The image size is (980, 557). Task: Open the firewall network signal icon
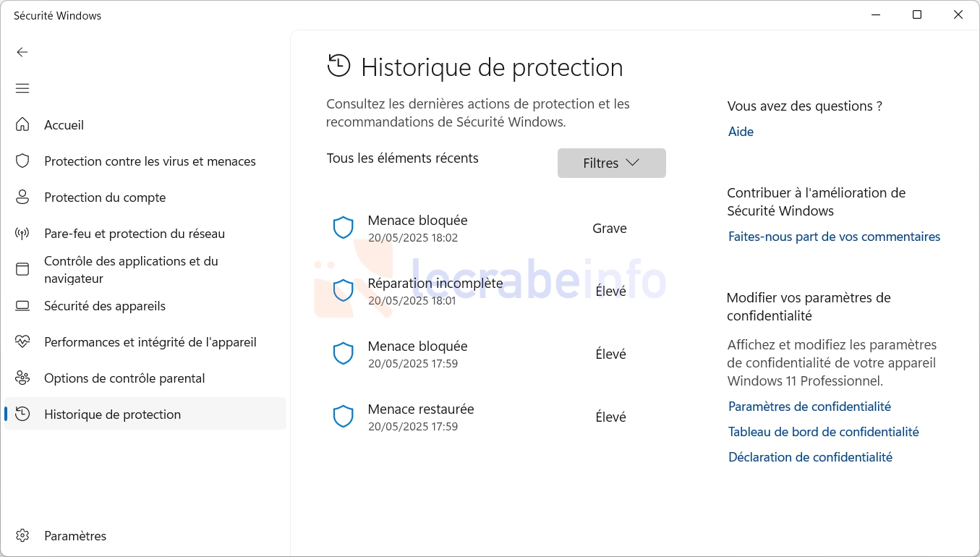22,233
